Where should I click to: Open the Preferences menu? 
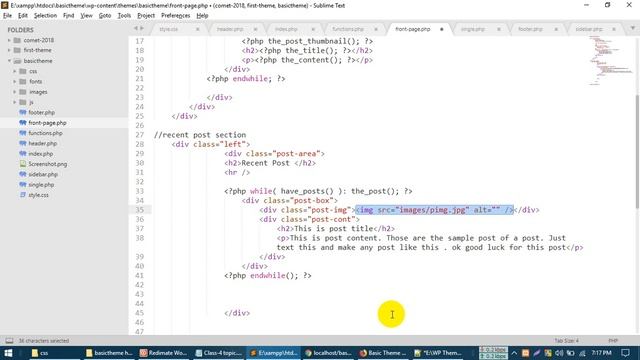click(176, 16)
